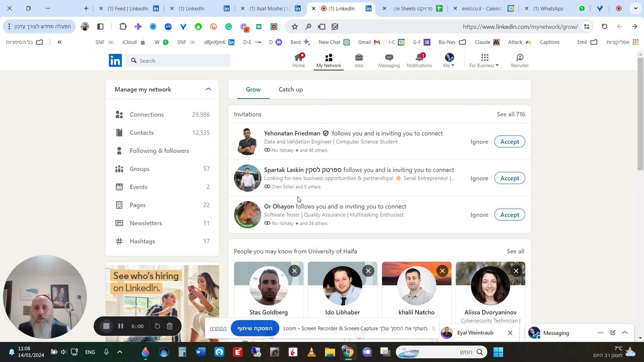Click See all University of Haifa suggestions
This screenshot has height=362, width=644.
[515, 251]
